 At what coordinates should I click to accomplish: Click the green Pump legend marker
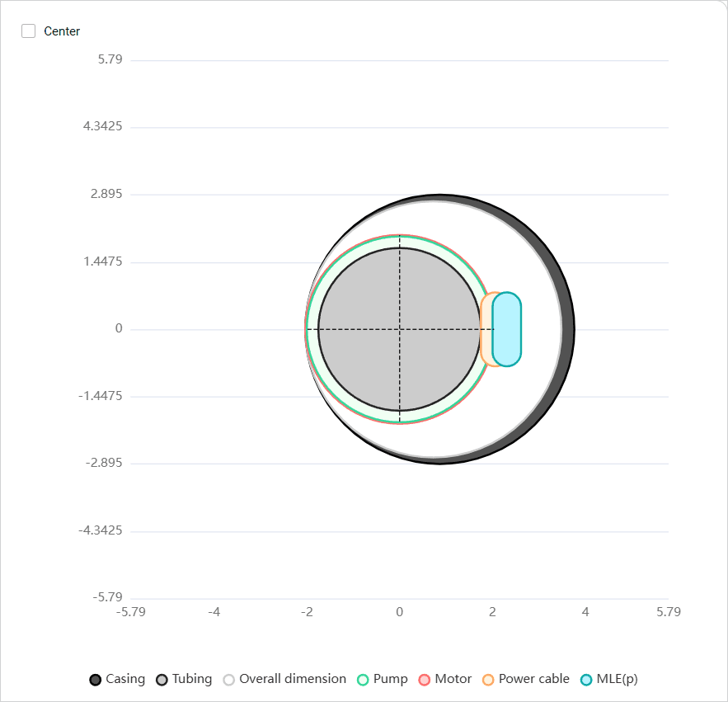click(363, 680)
